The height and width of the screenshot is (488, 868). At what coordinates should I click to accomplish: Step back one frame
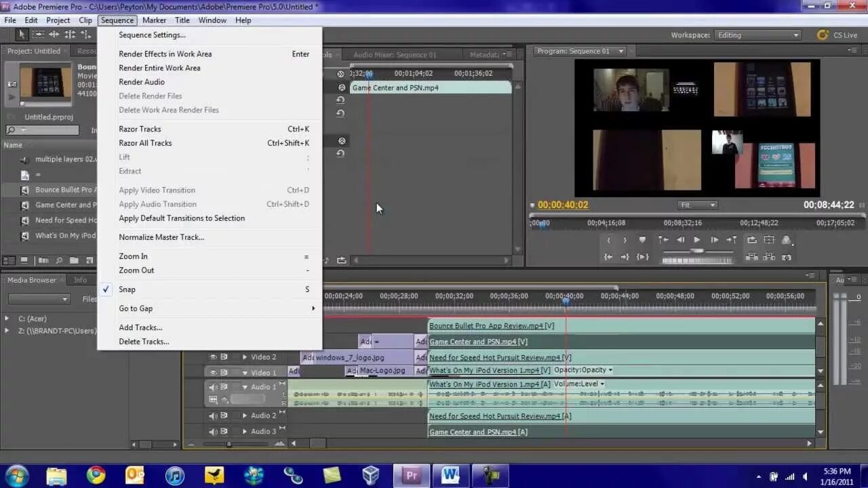coord(680,240)
